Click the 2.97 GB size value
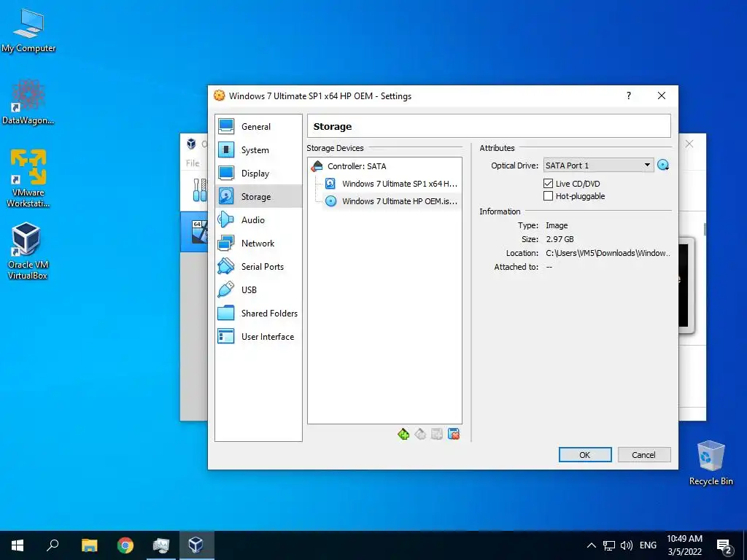Image resolution: width=747 pixels, height=560 pixels. point(560,239)
